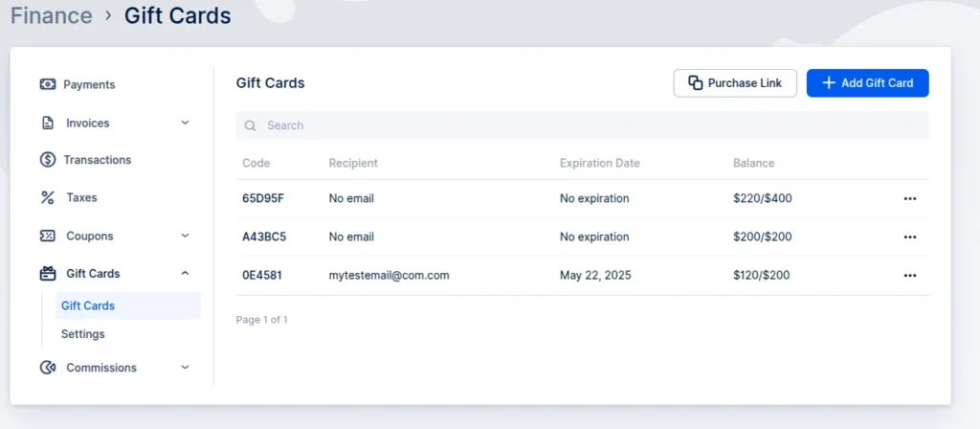Click the Gift Cards panel heading
This screenshot has width=980, height=429.
click(x=270, y=83)
